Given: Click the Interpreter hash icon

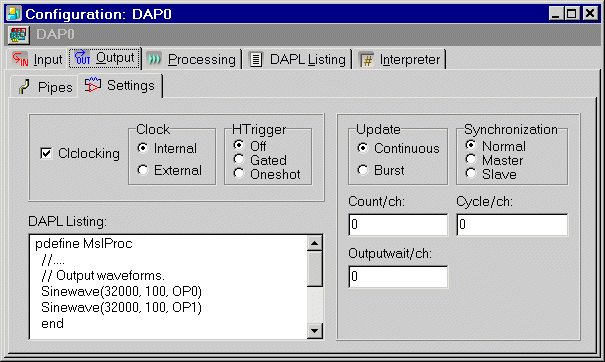Looking at the screenshot, I should coord(367,60).
